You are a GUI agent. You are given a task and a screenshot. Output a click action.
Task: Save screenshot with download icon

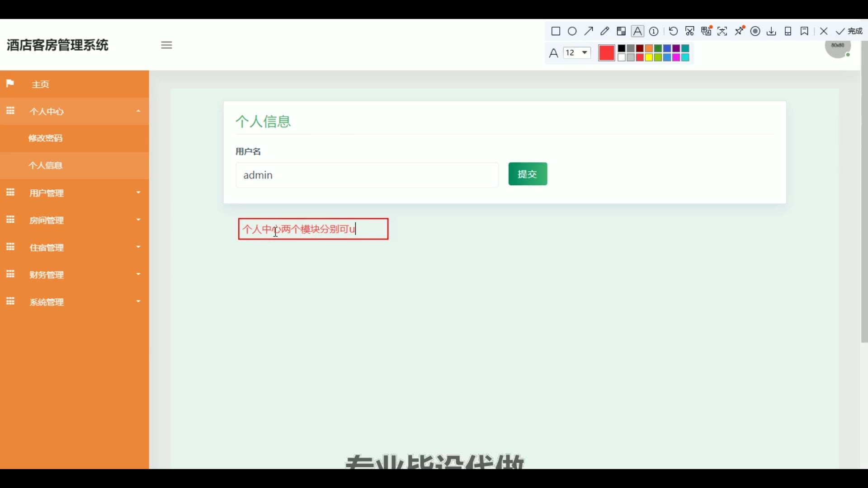point(772,31)
